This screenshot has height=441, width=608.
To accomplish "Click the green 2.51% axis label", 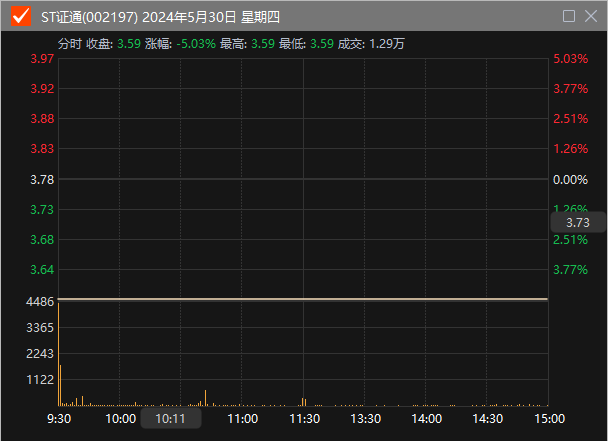I will [570, 240].
